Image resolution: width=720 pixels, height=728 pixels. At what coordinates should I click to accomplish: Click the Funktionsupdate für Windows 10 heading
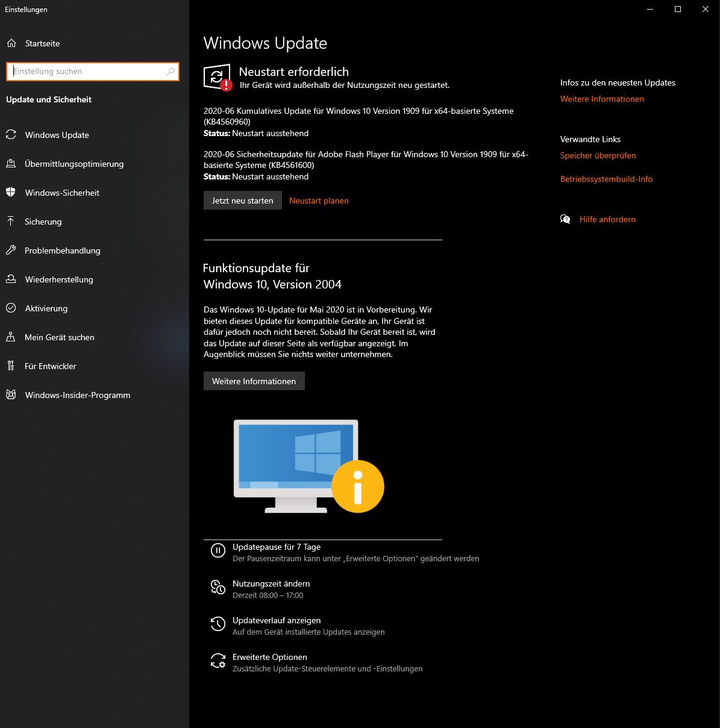(x=272, y=276)
